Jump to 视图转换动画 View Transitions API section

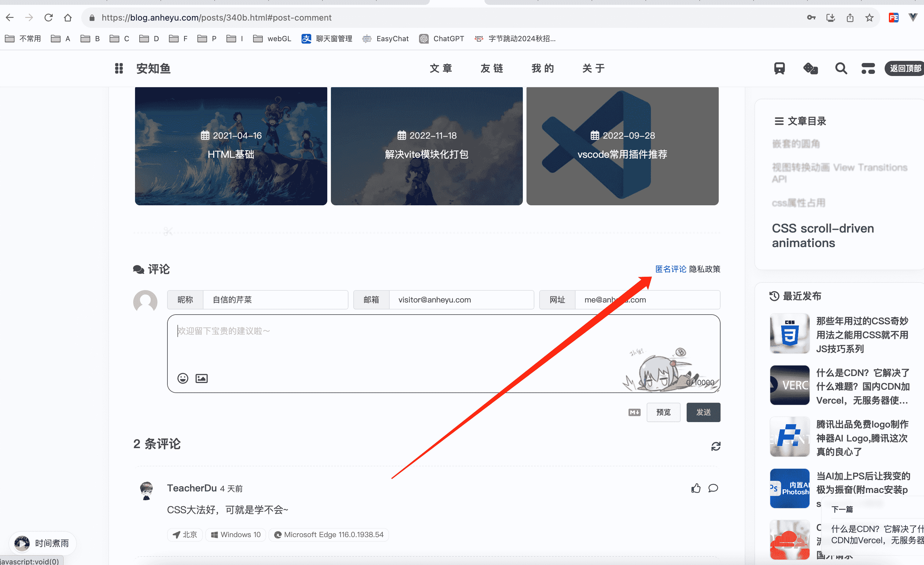point(839,173)
